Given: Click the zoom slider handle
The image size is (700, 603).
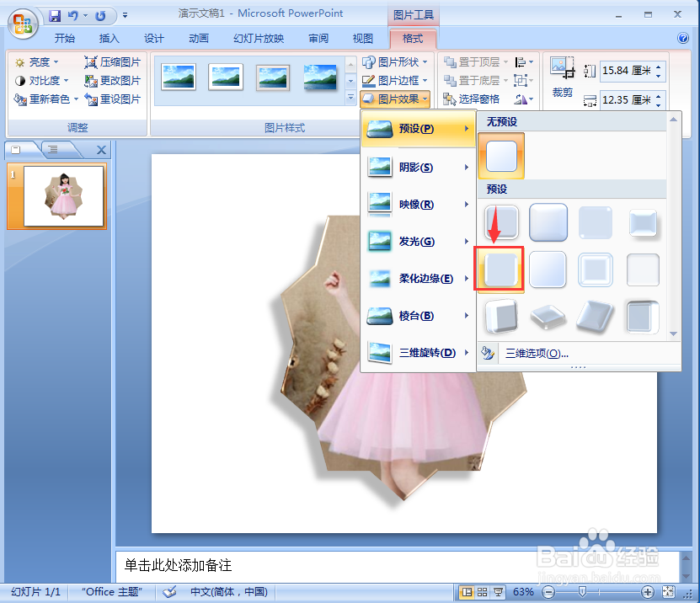Looking at the screenshot, I should [582, 591].
